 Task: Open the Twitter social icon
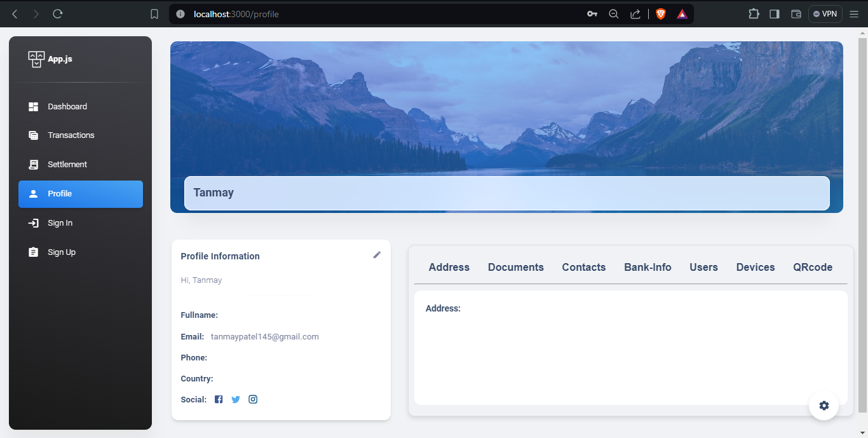tap(235, 399)
